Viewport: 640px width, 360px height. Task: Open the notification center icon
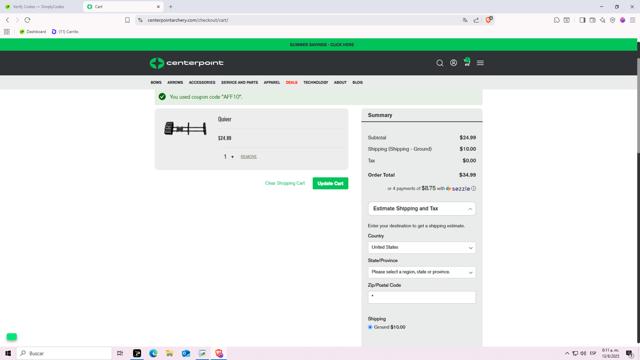point(630,353)
